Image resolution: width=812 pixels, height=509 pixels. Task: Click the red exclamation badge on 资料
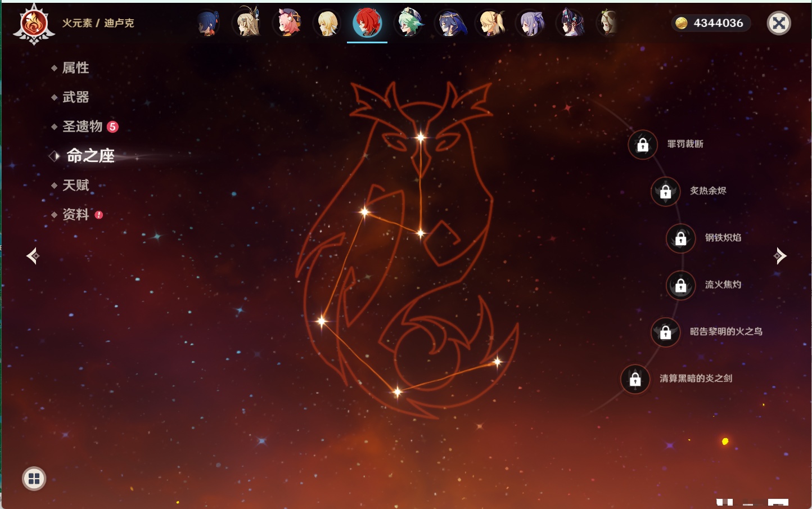[x=99, y=215]
